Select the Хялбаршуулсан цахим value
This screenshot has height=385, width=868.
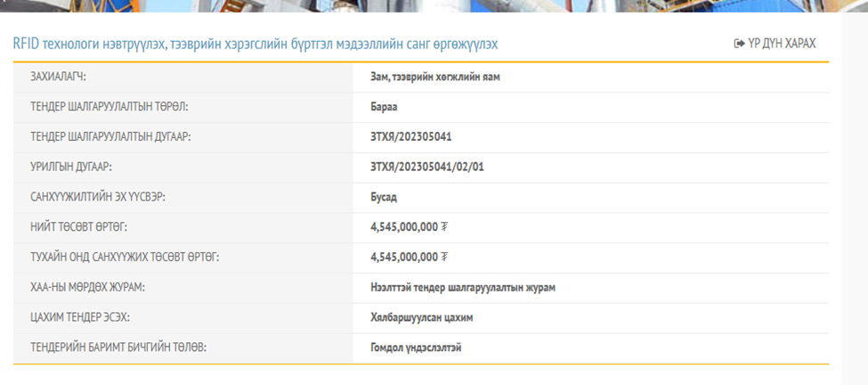[x=422, y=317]
